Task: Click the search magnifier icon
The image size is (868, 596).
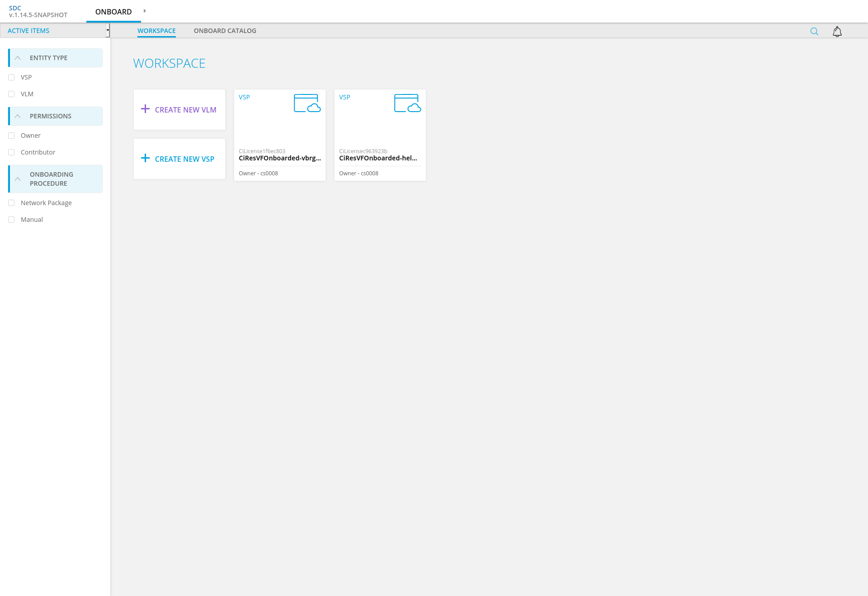Action: coord(814,31)
